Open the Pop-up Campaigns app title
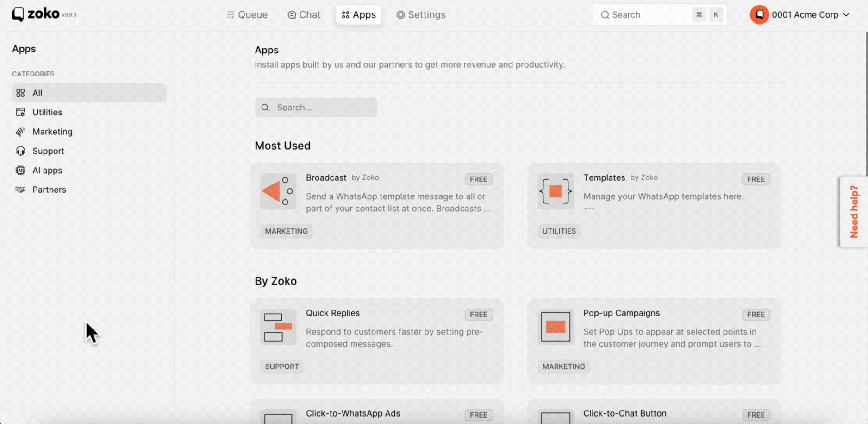This screenshot has height=424, width=868. (x=621, y=313)
